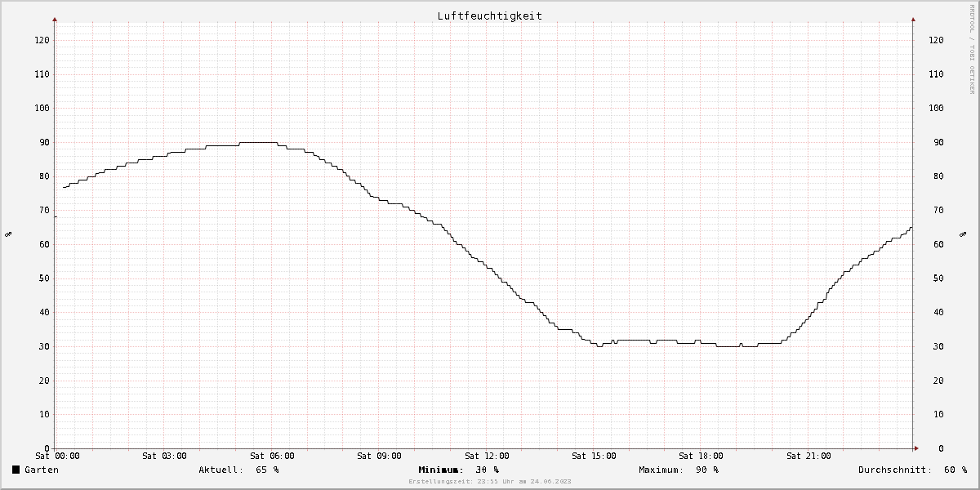Click the 40 label on the left axis
Screen dimensions: 980x490
pos(44,312)
